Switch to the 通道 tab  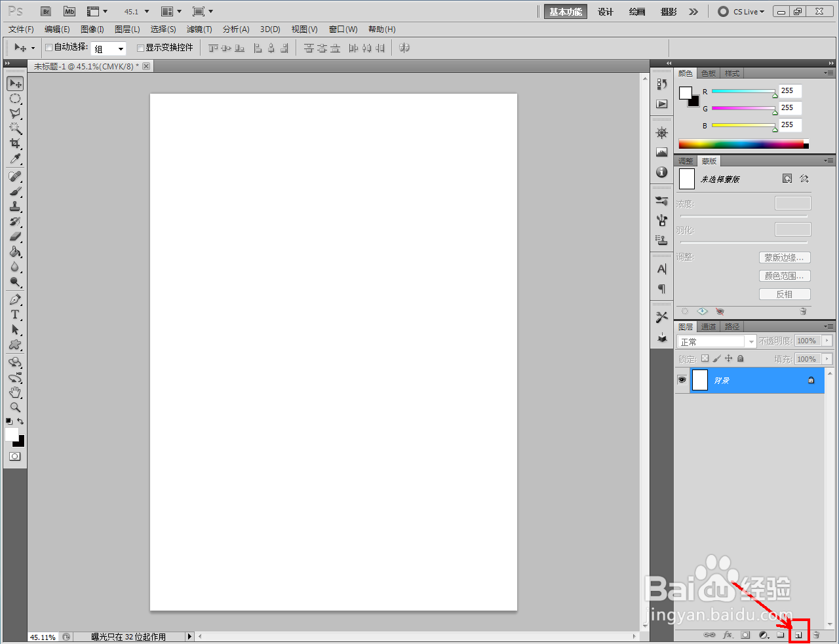(x=709, y=327)
